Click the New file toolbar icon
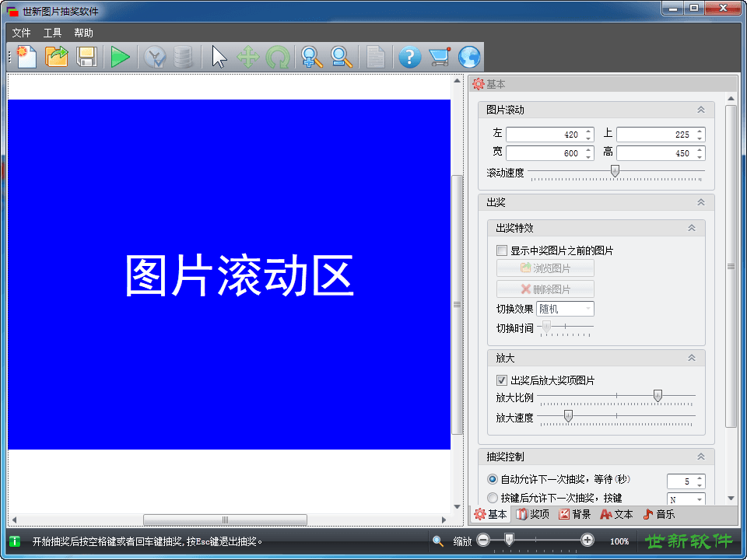This screenshot has width=747, height=560. pos(26,57)
